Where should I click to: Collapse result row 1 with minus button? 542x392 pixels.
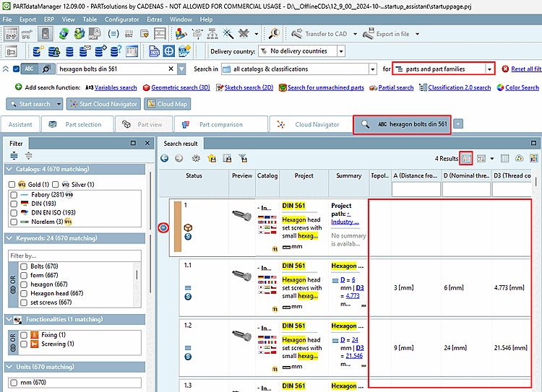tap(163, 227)
